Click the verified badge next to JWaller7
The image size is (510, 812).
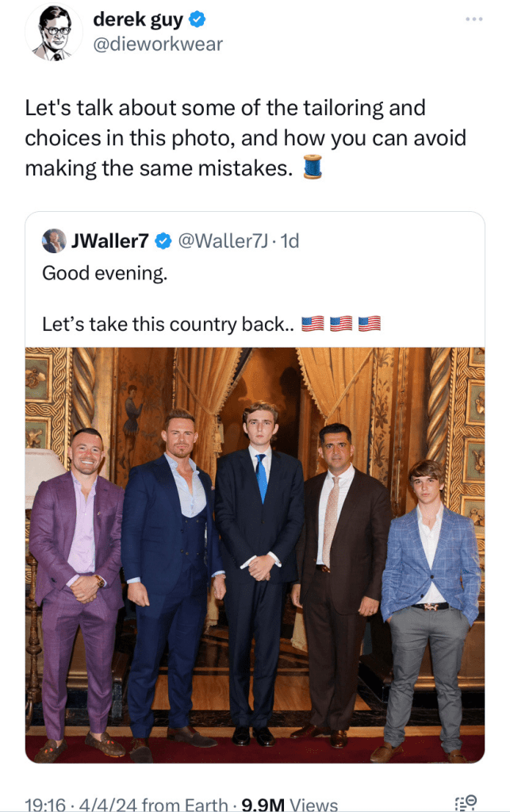[164, 241]
